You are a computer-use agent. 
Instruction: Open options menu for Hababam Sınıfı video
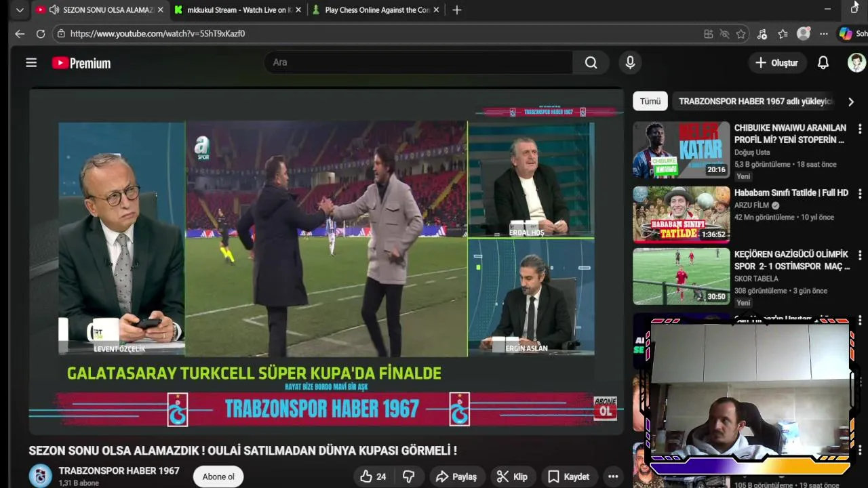[859, 192]
